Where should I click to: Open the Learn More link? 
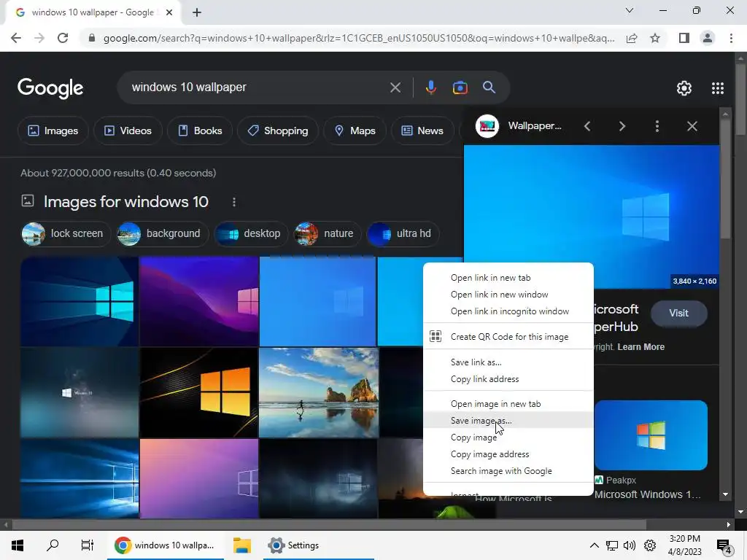coord(640,347)
